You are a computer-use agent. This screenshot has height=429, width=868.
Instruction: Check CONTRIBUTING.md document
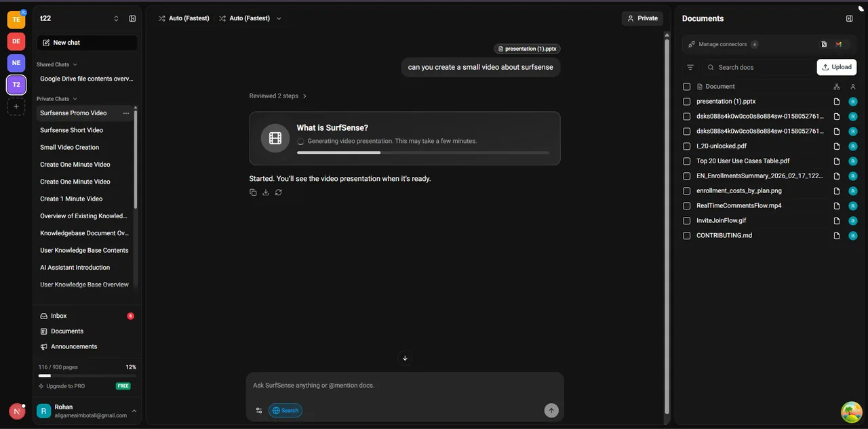[687, 236]
